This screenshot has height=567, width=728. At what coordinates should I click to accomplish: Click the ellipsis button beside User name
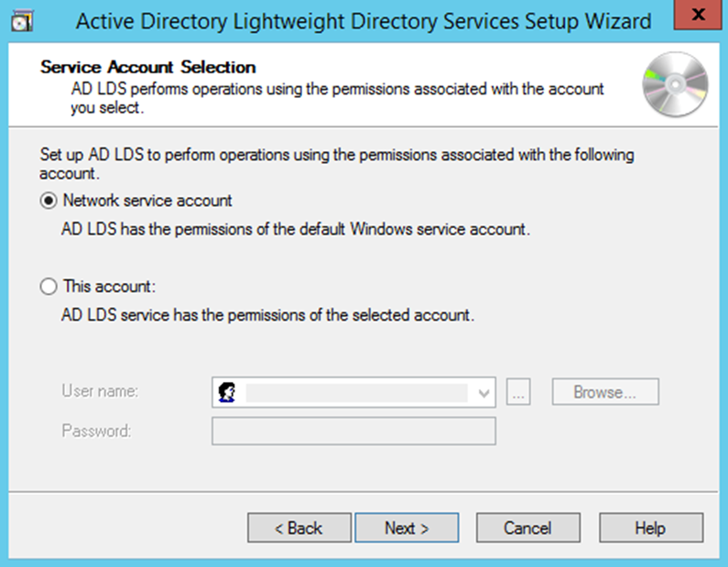[518, 393]
